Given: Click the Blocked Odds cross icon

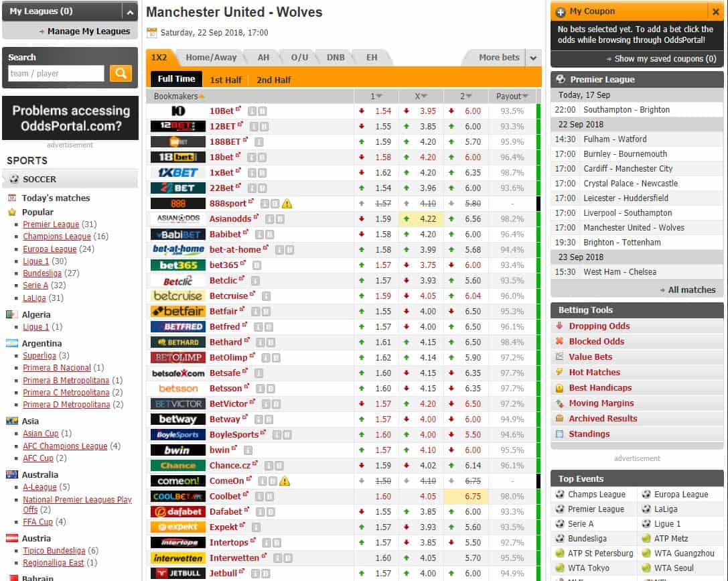Looking at the screenshot, I should tap(559, 341).
